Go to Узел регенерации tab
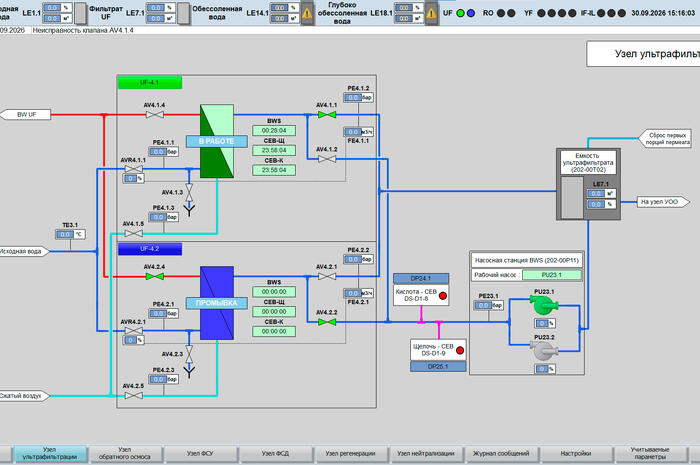This screenshot has width=700, height=465. [x=350, y=453]
